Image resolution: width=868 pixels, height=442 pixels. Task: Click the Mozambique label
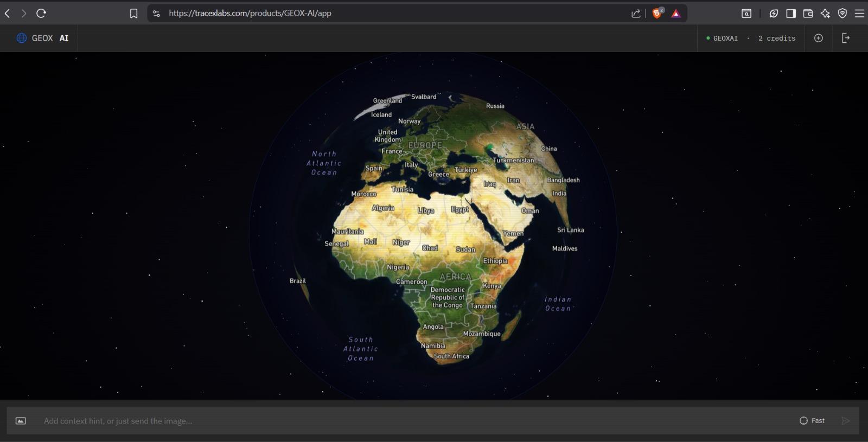click(x=482, y=334)
